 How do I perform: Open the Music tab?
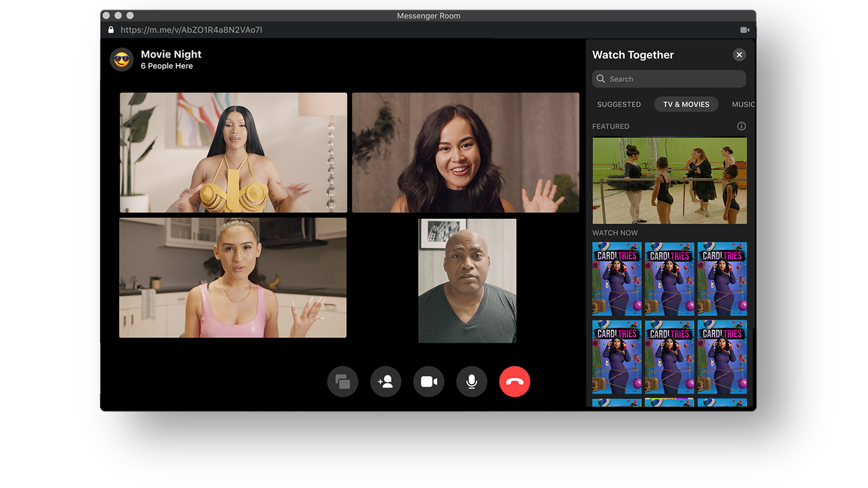(743, 105)
